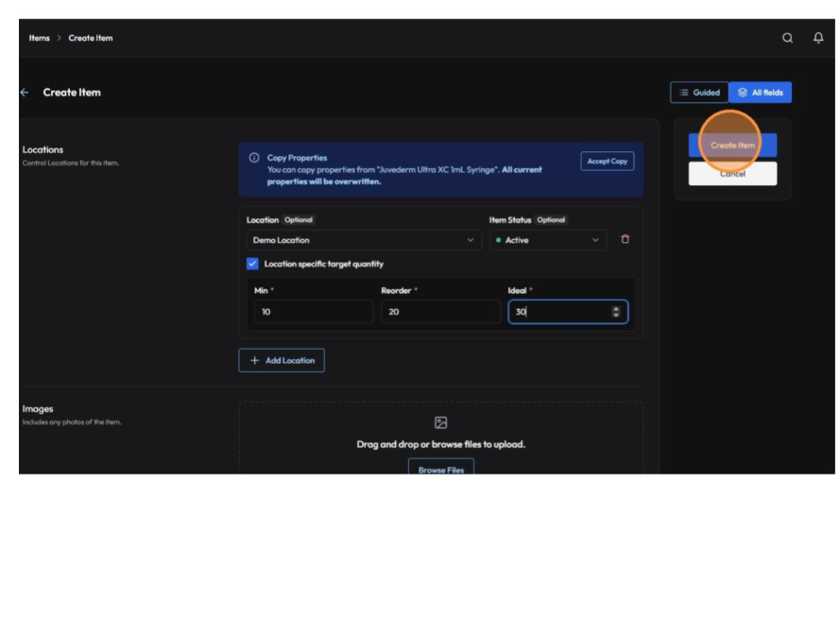Click the image upload icon in drop zone
Screen dimensions: 840x619
point(440,422)
